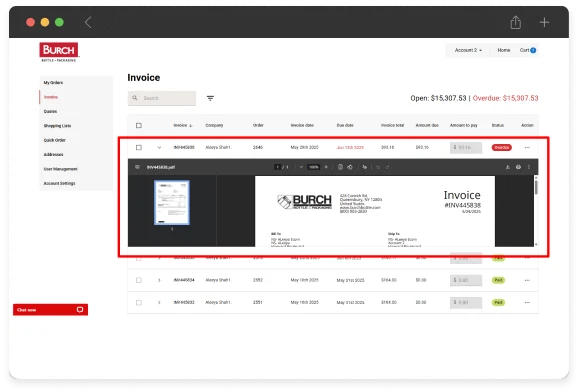580x392 pixels.
Task: Select the draw annotation tool in PDF toolbar
Action: tap(365, 167)
